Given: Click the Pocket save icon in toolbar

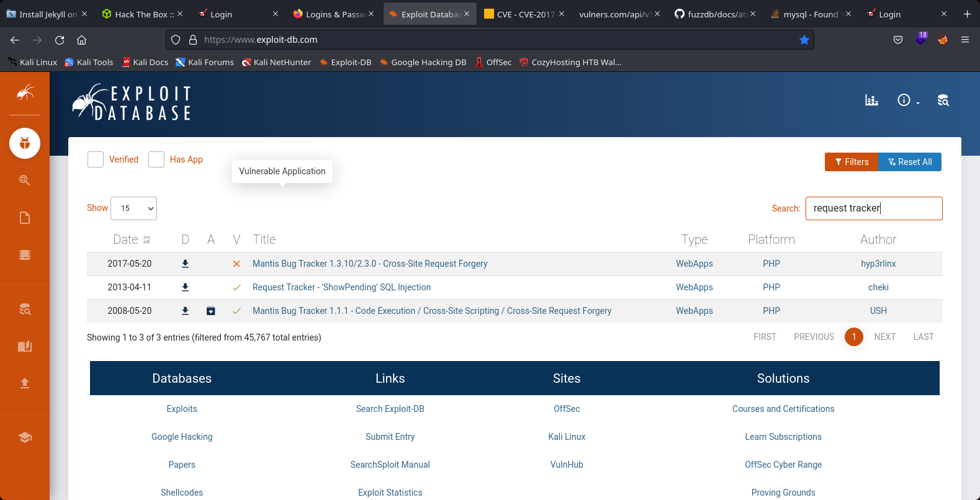Looking at the screenshot, I should click(898, 40).
